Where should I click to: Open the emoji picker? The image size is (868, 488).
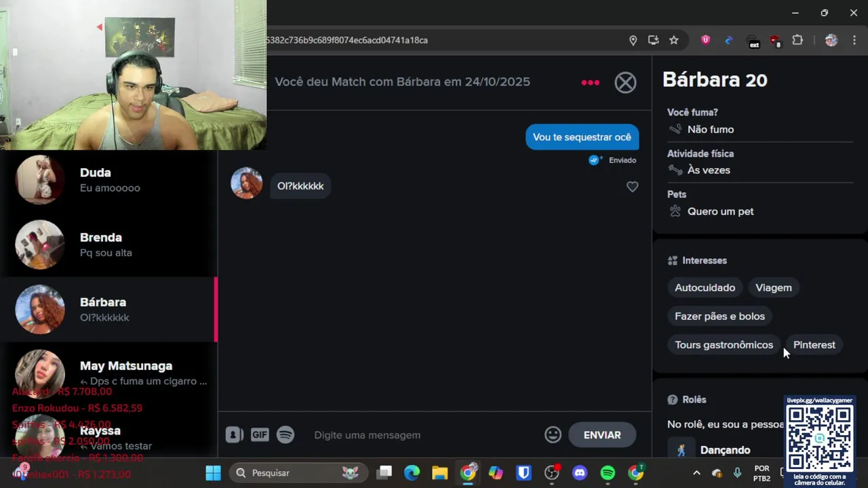(553, 435)
